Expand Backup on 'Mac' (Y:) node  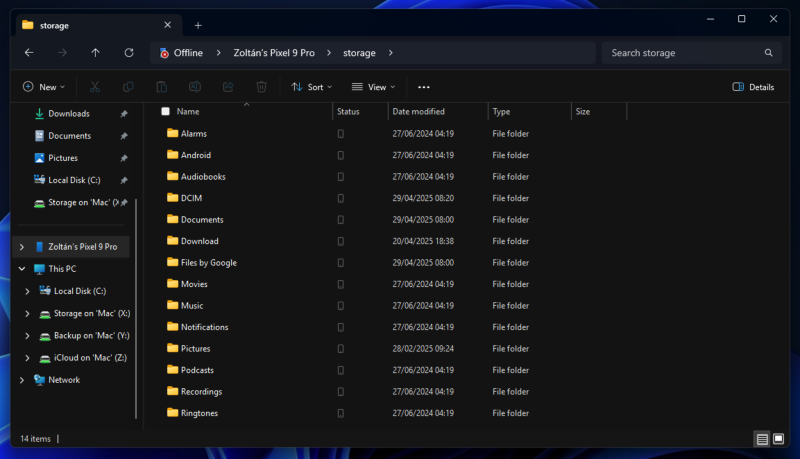27,336
